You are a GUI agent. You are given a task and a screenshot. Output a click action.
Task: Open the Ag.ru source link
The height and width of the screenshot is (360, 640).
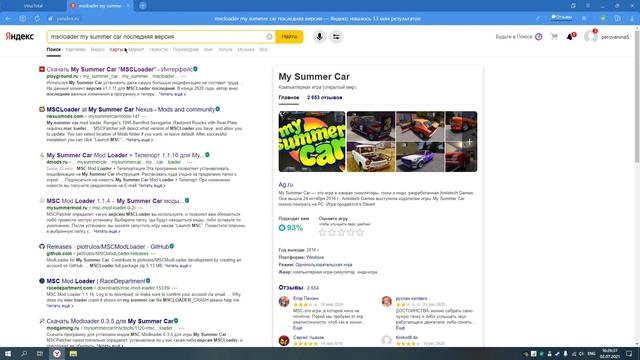click(286, 184)
